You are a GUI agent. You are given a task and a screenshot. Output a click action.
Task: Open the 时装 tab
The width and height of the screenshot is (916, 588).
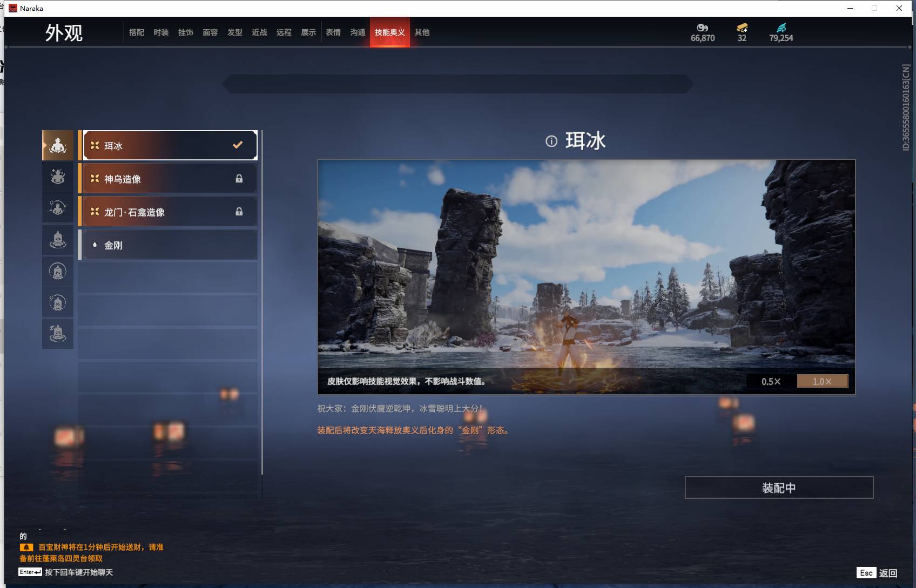(161, 32)
